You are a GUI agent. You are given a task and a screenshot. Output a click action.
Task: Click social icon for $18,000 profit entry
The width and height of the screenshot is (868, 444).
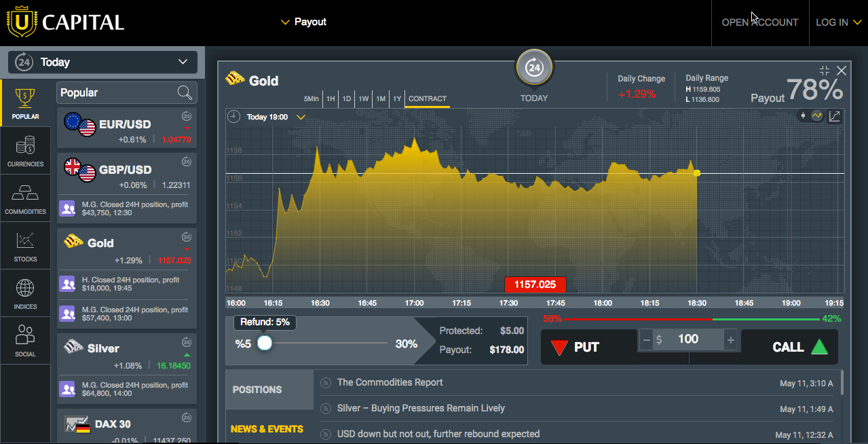(67, 284)
